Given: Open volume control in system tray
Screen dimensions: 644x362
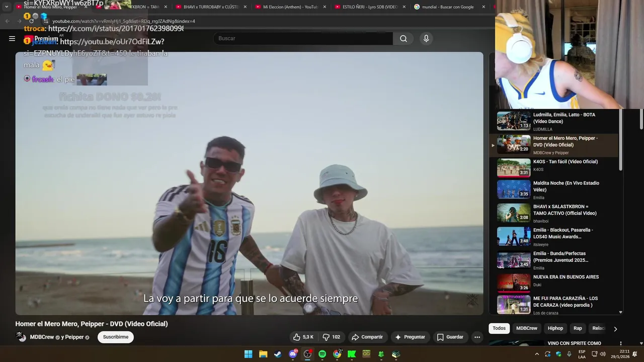Looking at the screenshot, I should pos(603,354).
